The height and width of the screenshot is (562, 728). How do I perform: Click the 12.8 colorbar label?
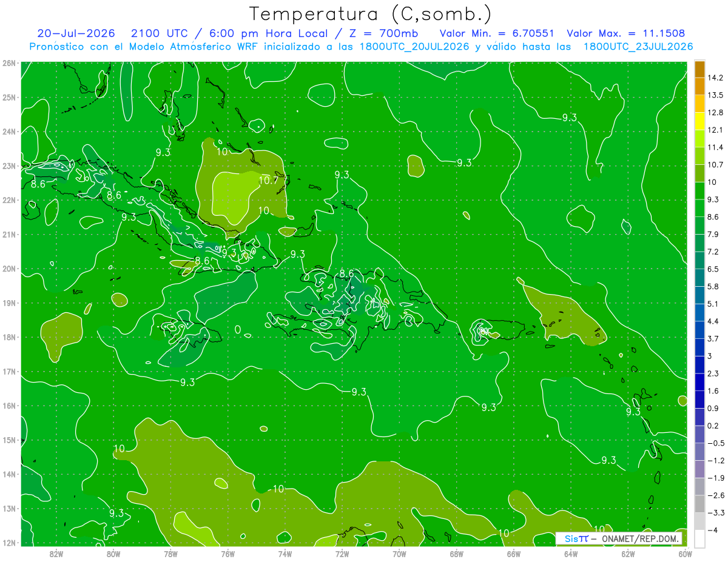[x=714, y=112]
